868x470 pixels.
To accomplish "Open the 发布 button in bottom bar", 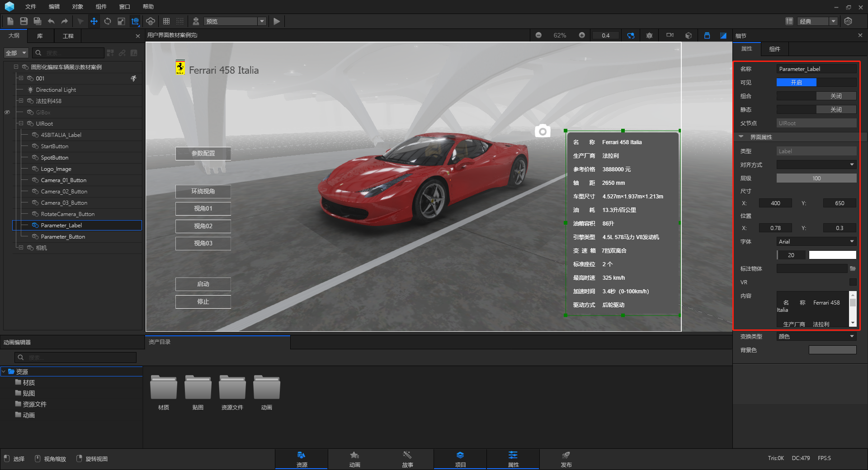I will [566, 459].
